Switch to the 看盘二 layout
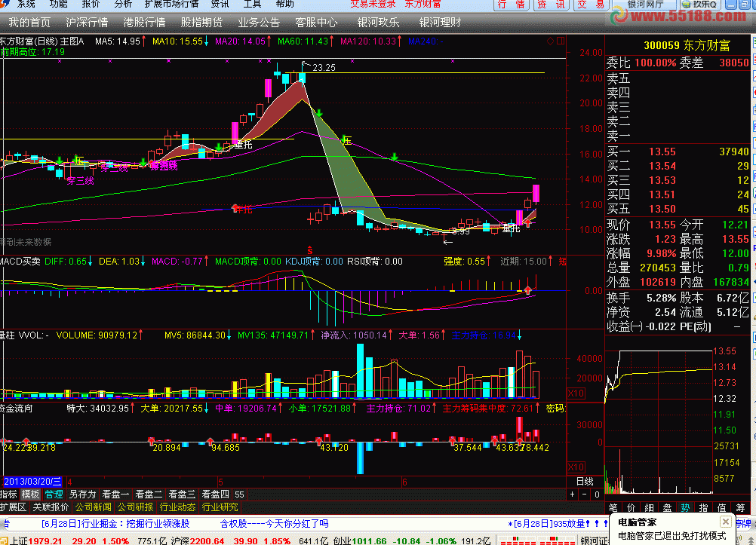 (149, 494)
